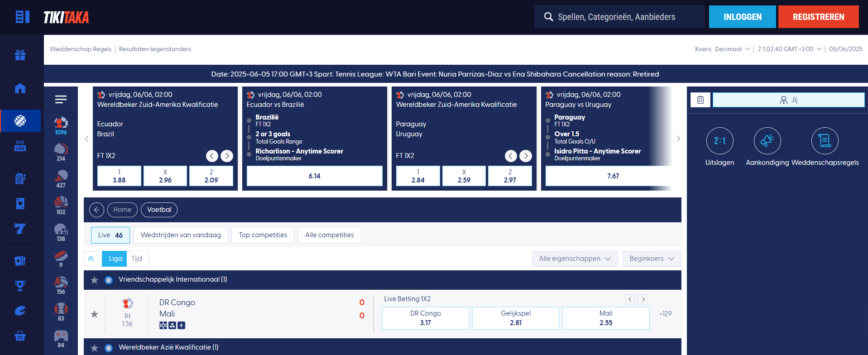The width and height of the screenshot is (868, 355).
Task: Select tennis sport icon with 214
Action: click(x=61, y=152)
